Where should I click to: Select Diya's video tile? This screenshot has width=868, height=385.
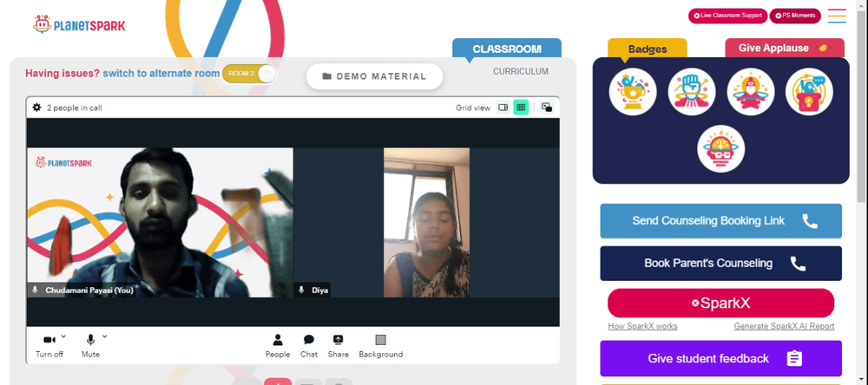pos(426,222)
